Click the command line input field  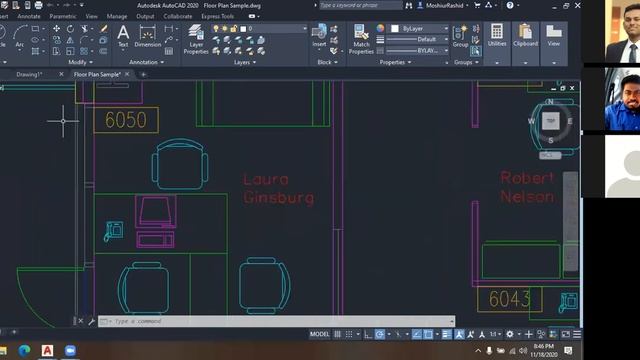click(x=276, y=321)
